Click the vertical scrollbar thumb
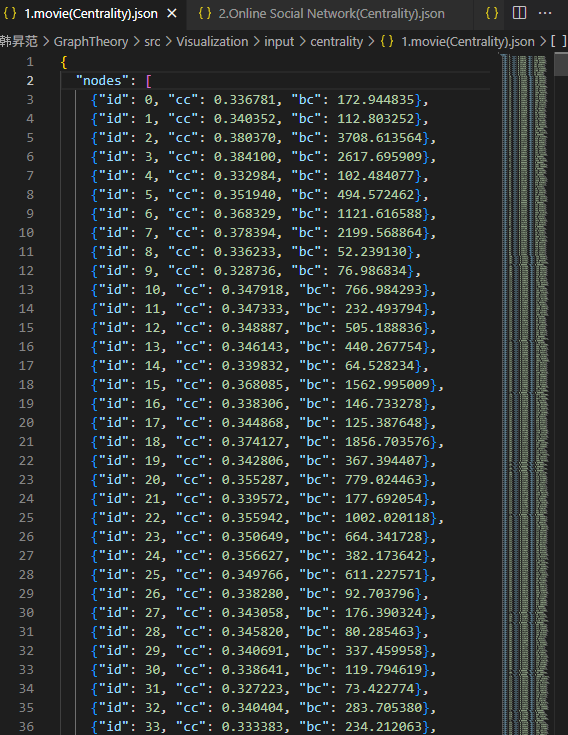Screen dimensions: 568x735 click(561, 65)
